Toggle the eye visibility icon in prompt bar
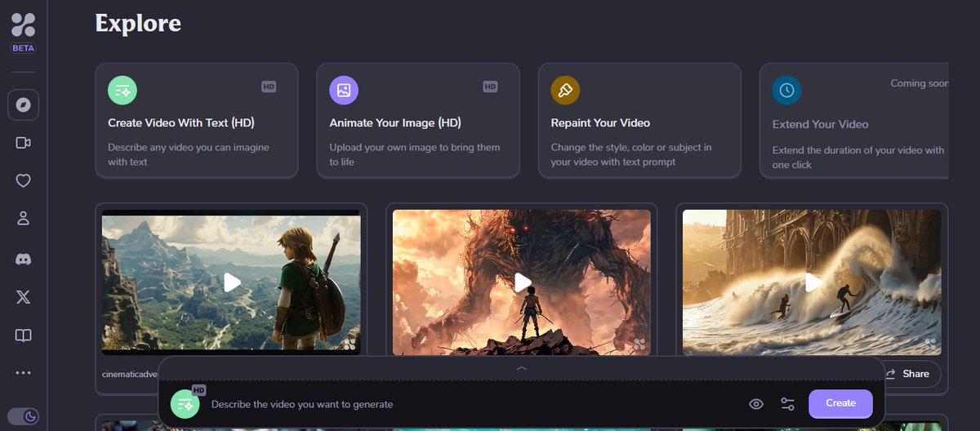 [x=756, y=404]
